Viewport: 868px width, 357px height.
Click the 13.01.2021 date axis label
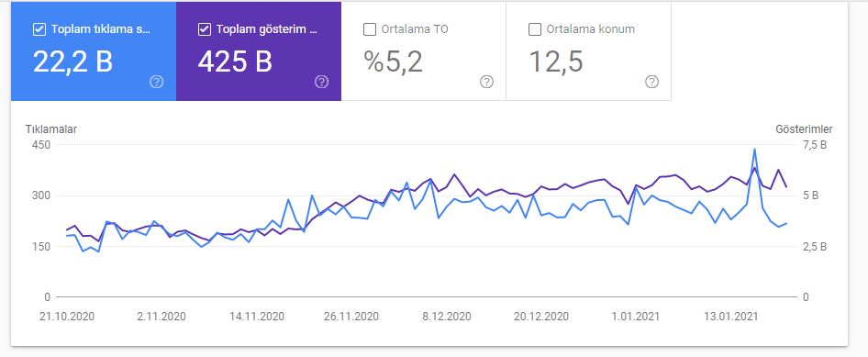[730, 318]
